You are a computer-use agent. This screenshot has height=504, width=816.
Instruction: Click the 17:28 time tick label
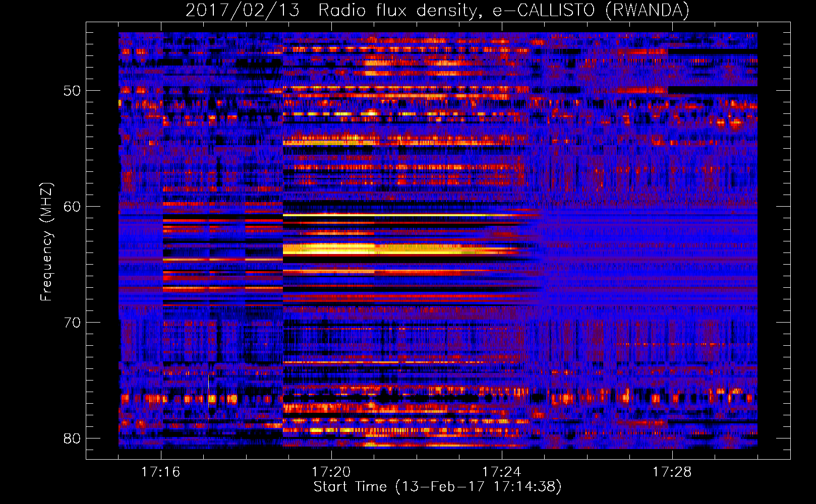[x=672, y=472]
